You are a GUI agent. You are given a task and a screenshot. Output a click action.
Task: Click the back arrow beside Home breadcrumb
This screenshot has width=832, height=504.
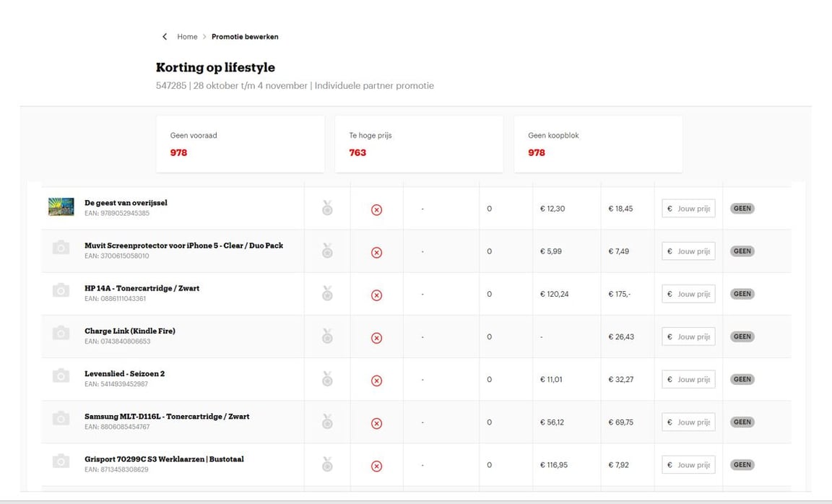point(165,37)
